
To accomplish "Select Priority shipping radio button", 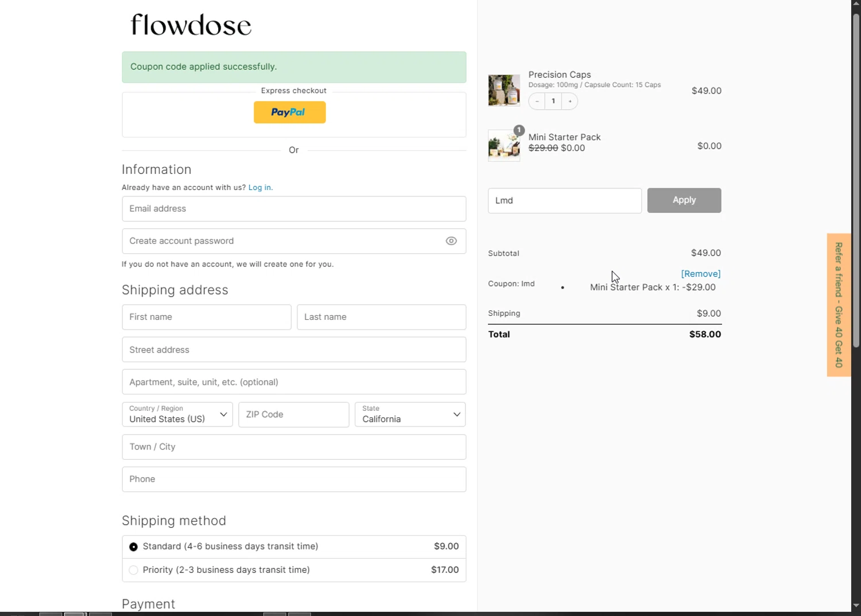I will tap(133, 570).
